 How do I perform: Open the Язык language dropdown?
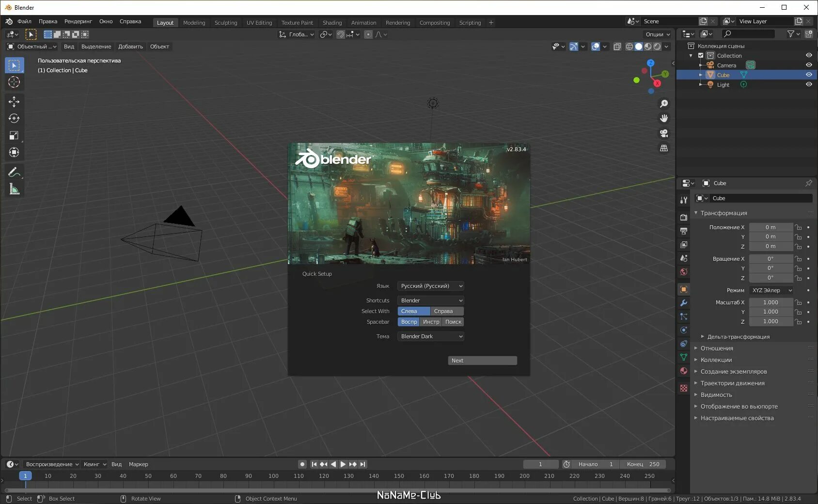pos(431,286)
